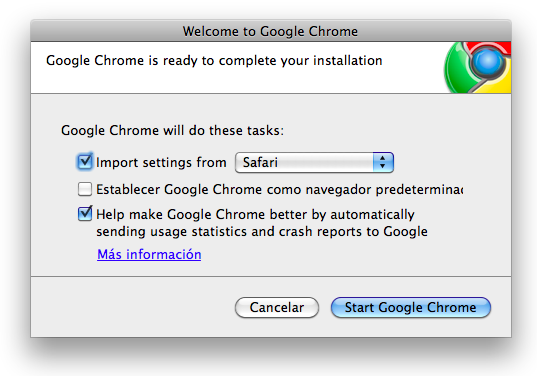
Task: Click the blue up-down arrows of popup
Action: [x=383, y=162]
